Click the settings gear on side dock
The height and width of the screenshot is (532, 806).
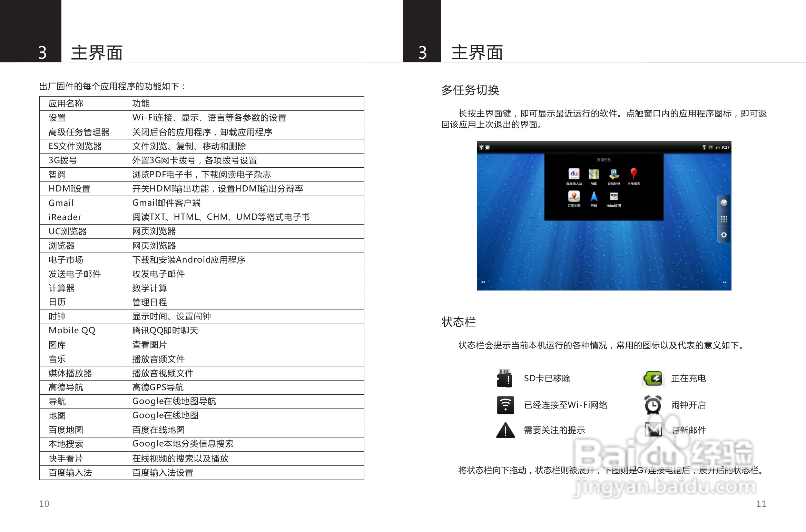point(724,235)
